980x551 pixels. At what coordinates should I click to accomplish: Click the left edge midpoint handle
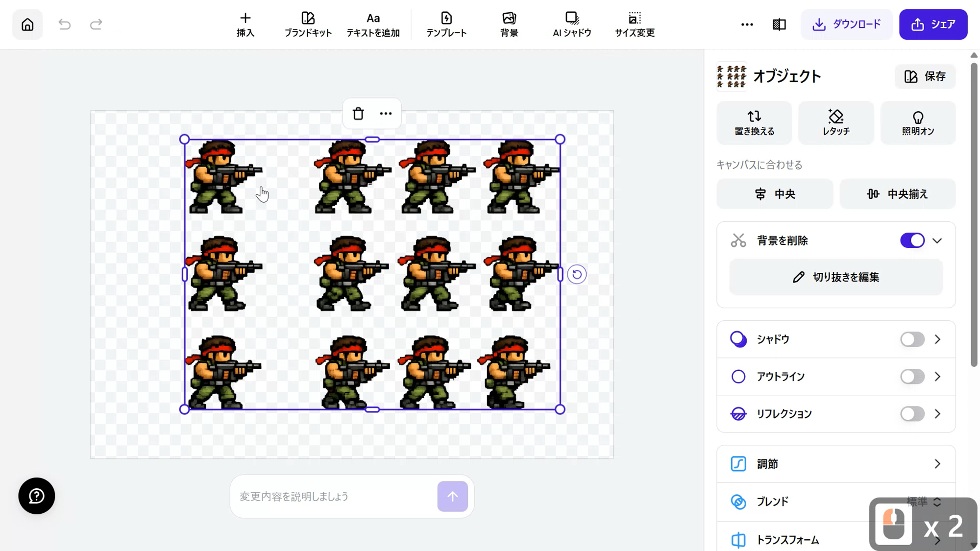click(x=185, y=274)
